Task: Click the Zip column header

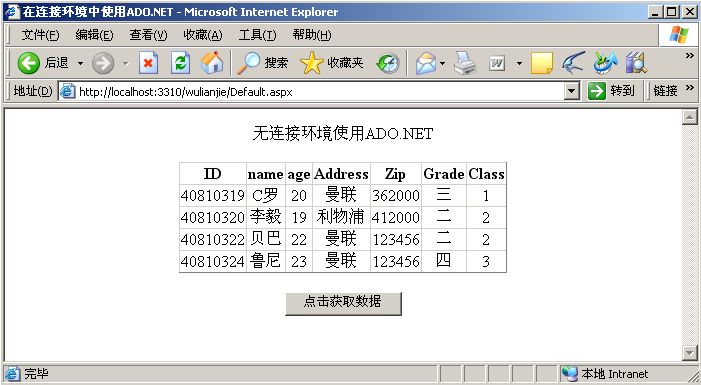Action: [x=396, y=173]
